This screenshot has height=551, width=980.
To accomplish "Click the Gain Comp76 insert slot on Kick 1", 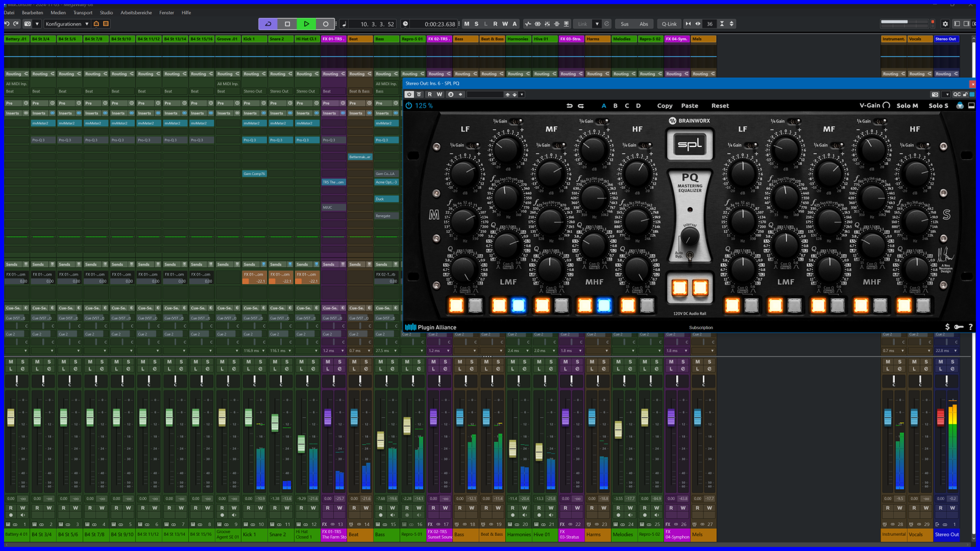I will [254, 173].
